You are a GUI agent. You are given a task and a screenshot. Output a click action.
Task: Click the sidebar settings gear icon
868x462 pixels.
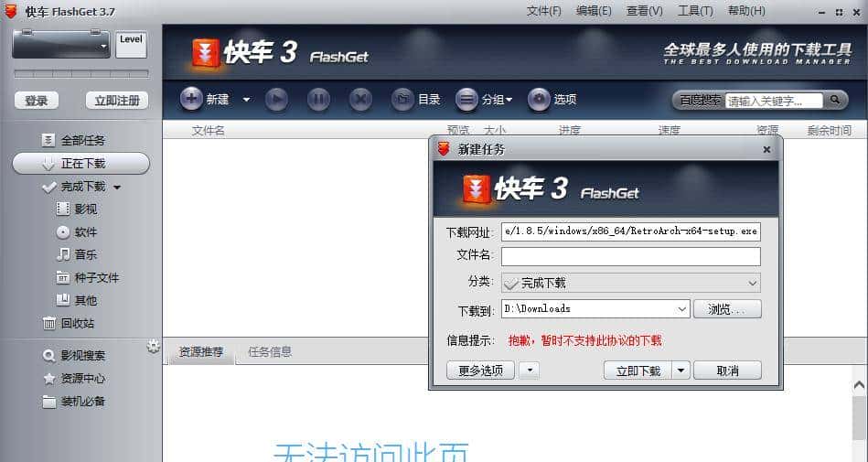click(154, 347)
